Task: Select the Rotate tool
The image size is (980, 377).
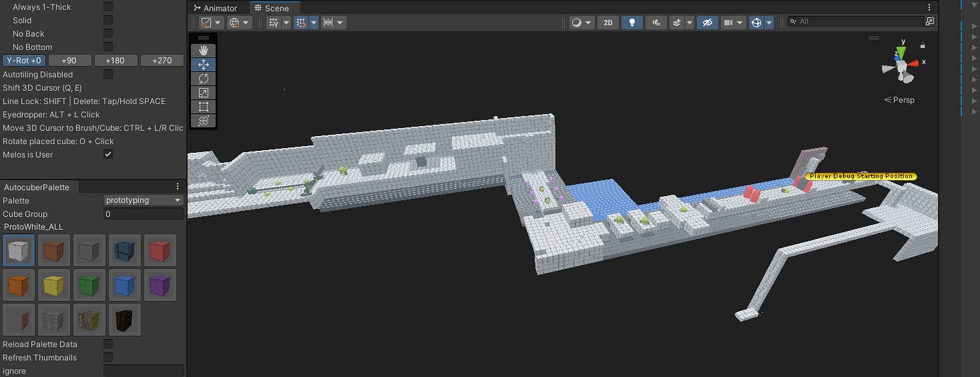Action: tap(204, 79)
